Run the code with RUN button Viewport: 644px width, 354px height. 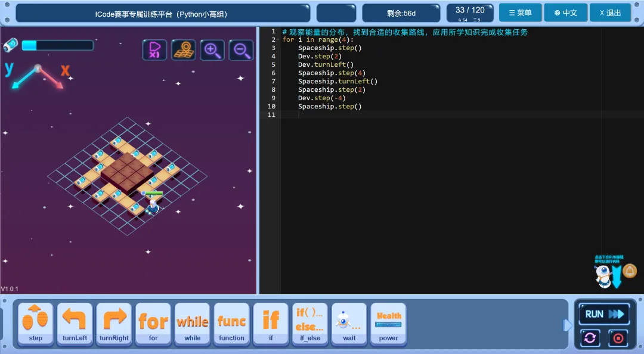[604, 314]
